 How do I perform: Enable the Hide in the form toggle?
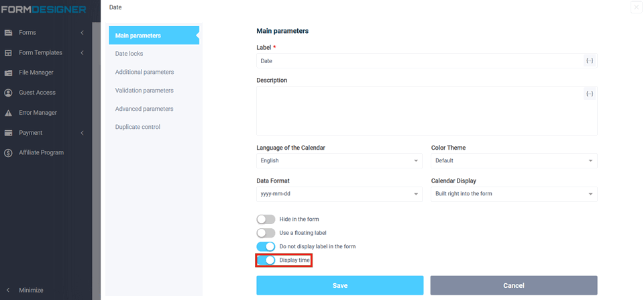coord(266,219)
